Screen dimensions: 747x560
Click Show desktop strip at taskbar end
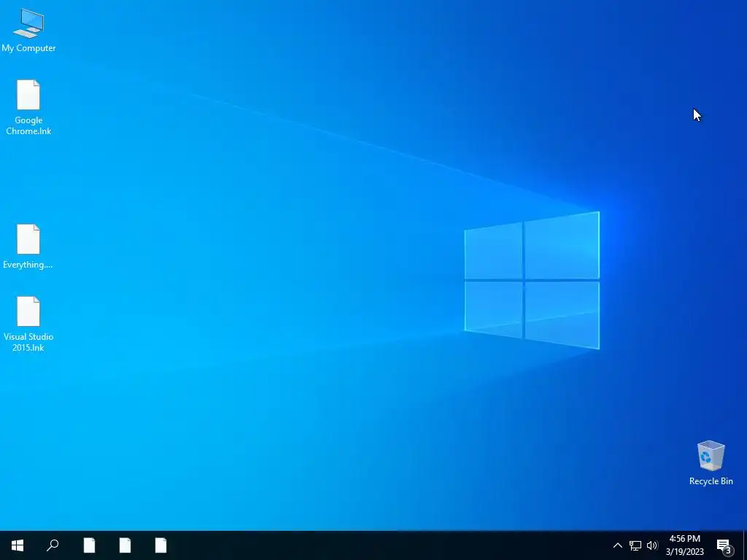click(x=745, y=545)
